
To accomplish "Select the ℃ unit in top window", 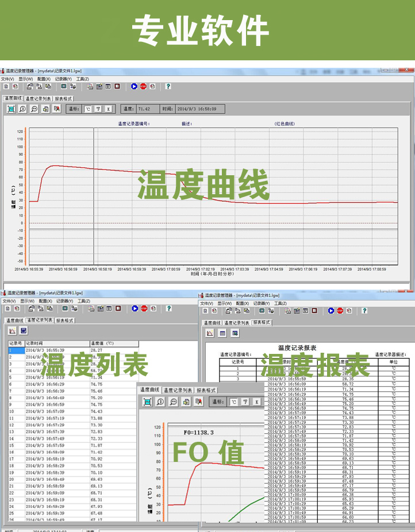I will 88,109.
